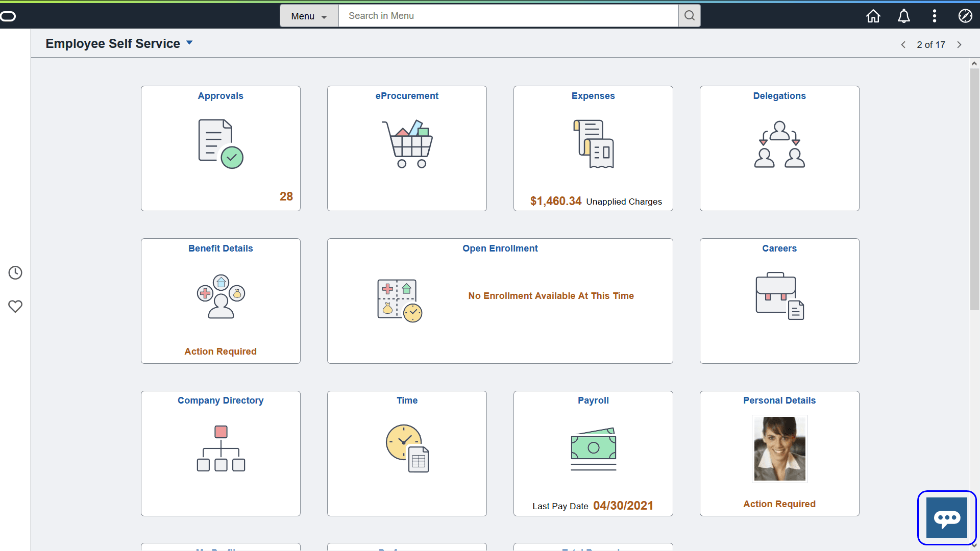Open the Time tile
The width and height of the screenshot is (980, 551).
click(407, 453)
